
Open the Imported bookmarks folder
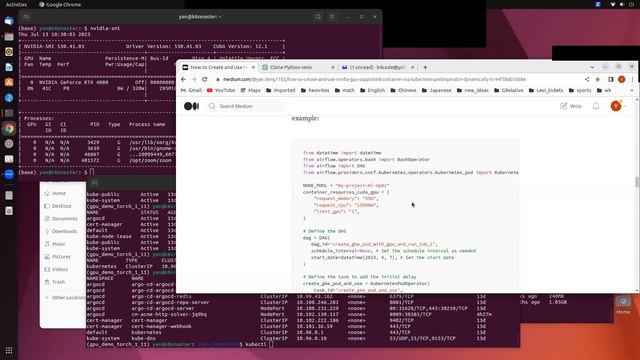pyautogui.click(x=280, y=90)
